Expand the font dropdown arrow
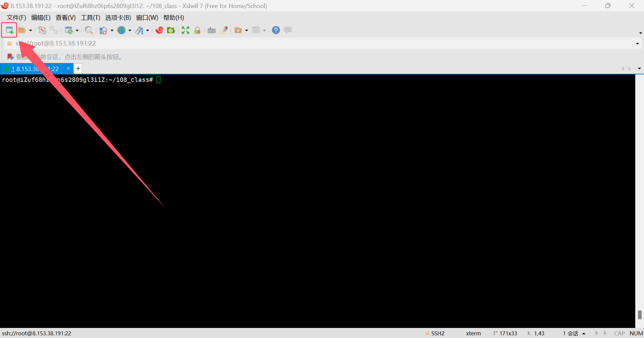Screen dimensions: 644x338 (x=148, y=31)
